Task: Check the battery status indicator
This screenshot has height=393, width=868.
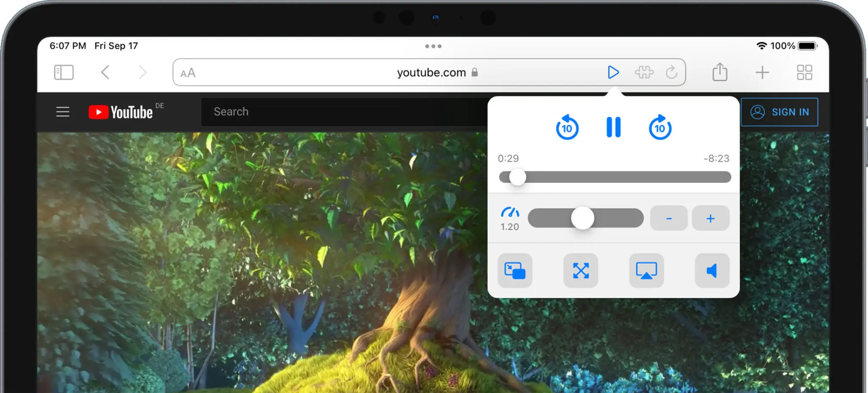Action: pyautogui.click(x=808, y=46)
